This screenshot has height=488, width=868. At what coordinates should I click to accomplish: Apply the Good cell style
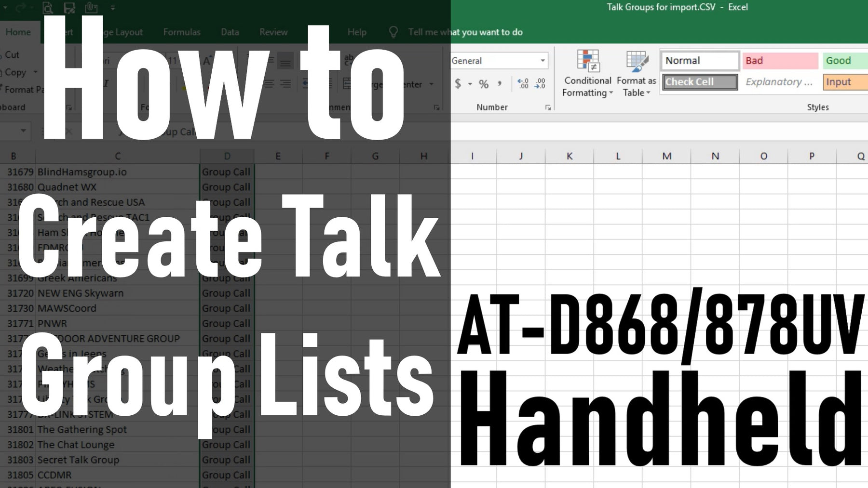(x=845, y=61)
